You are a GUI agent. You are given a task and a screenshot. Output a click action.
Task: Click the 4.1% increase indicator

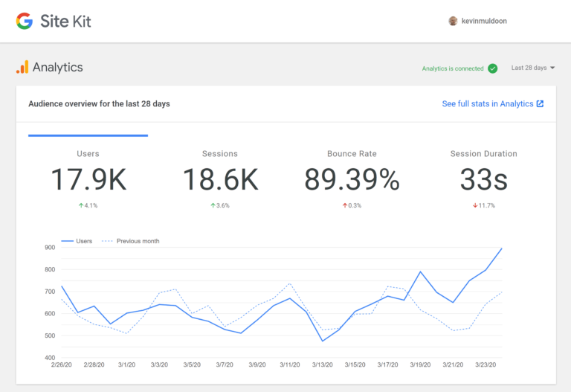88,205
